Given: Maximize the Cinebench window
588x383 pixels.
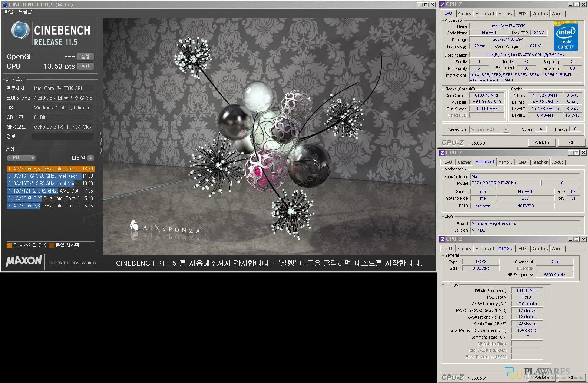Looking at the screenshot, I should pos(426,5).
